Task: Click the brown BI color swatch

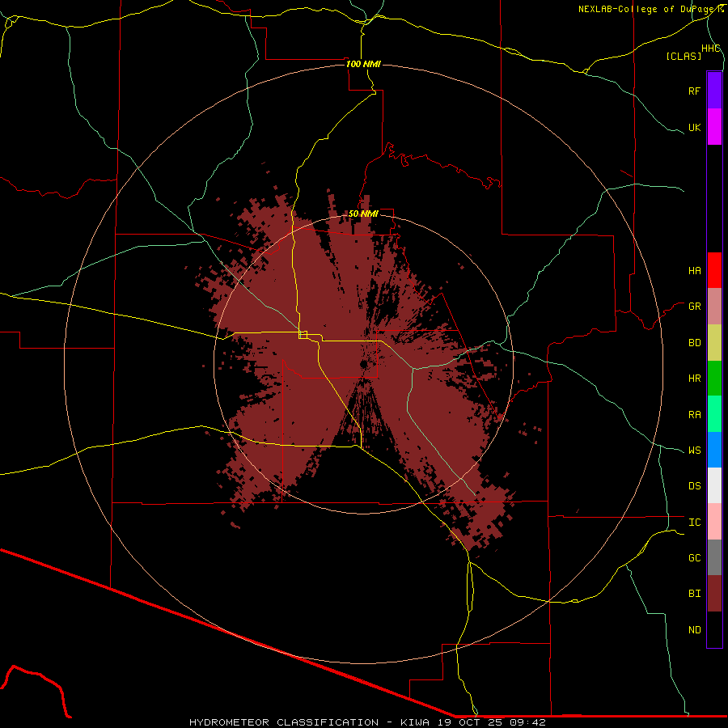Action: [x=714, y=594]
